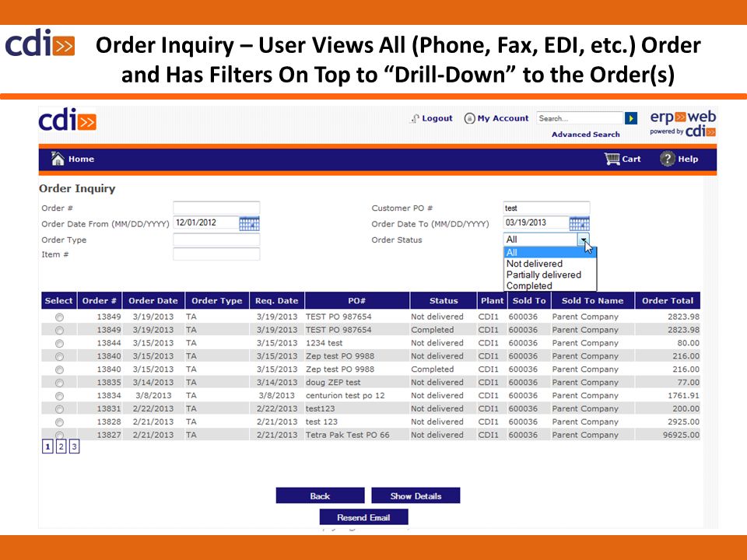747x560 pixels.
Task: Select radio for order 13844
Action: coord(59,343)
